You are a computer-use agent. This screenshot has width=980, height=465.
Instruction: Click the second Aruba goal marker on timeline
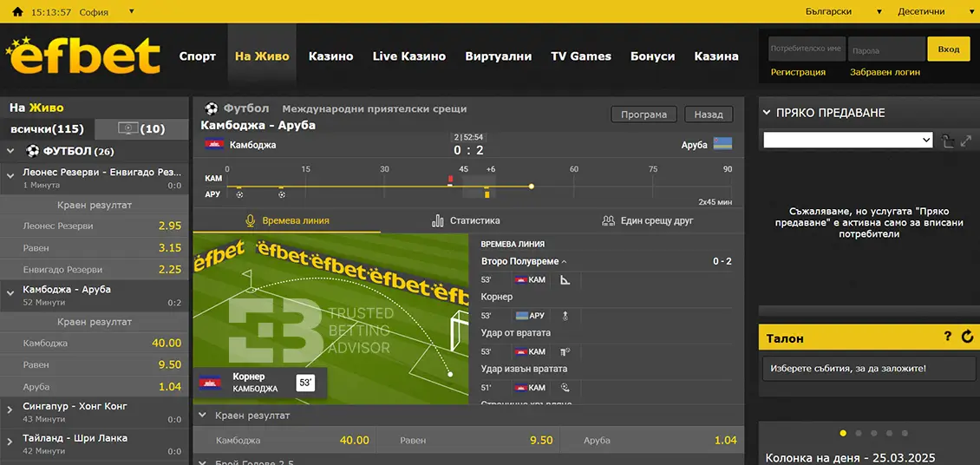pos(281,194)
